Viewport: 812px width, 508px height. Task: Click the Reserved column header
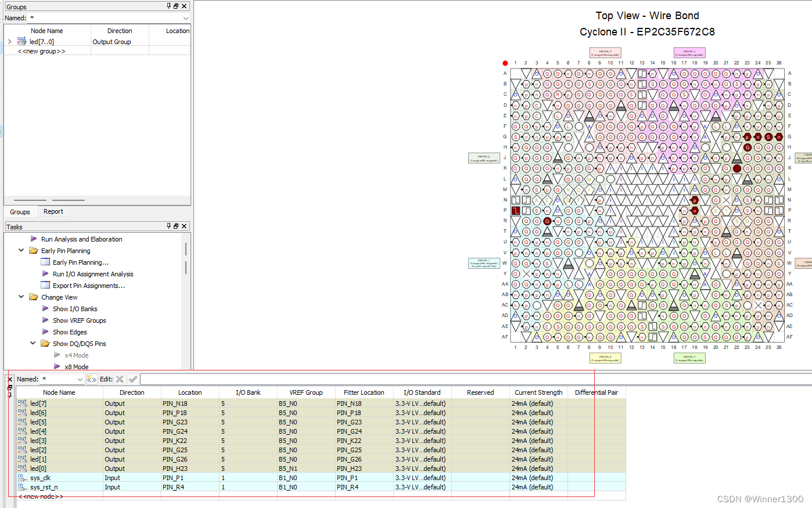(480, 392)
